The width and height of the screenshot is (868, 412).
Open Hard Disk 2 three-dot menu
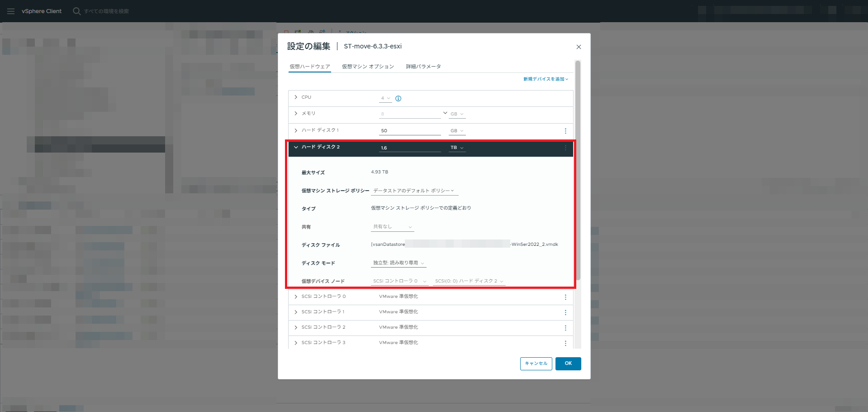point(565,148)
